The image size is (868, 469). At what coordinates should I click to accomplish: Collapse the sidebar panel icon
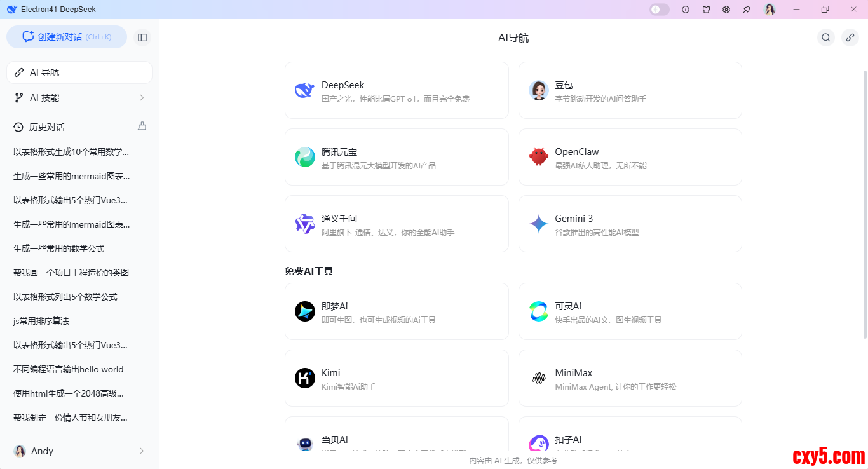pos(142,37)
